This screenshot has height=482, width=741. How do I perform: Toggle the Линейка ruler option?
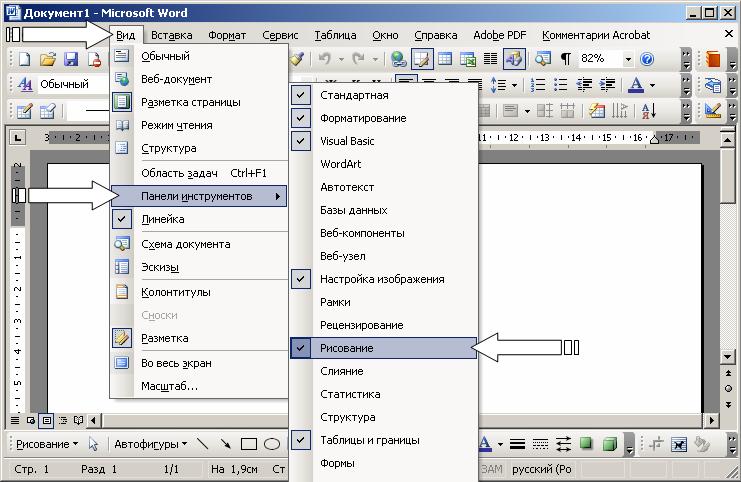199,219
